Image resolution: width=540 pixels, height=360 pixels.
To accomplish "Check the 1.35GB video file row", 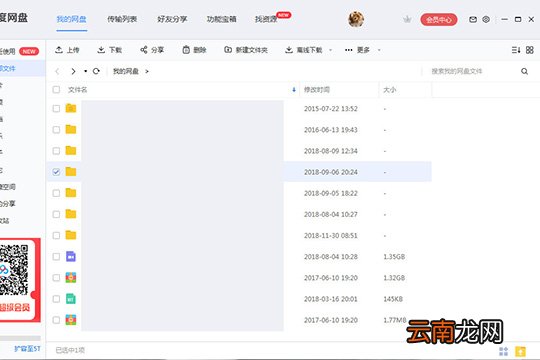I will [56, 257].
